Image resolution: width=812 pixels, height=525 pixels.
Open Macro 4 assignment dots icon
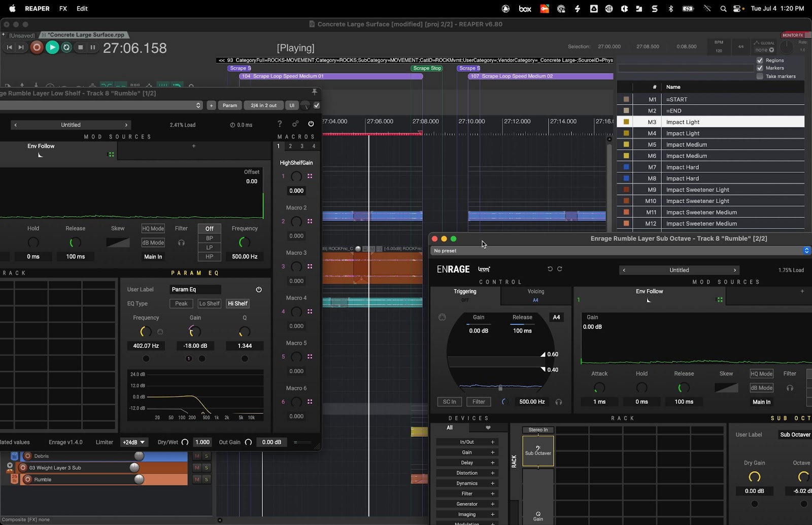pos(310,312)
